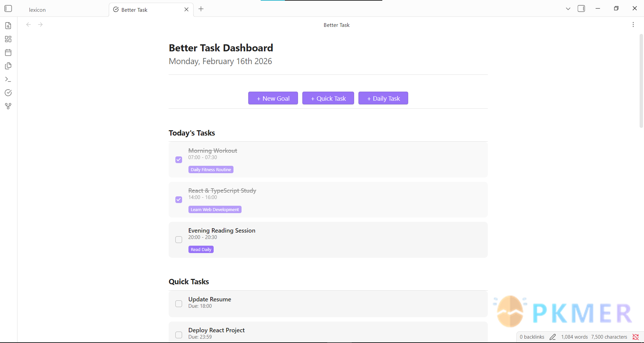
Task: Click the Deploy React Project title
Action: 216,330
